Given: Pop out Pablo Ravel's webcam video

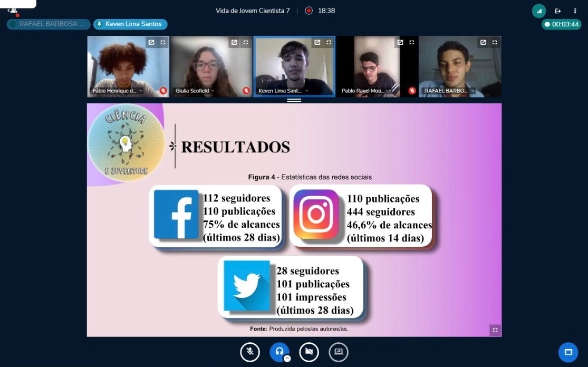Looking at the screenshot, I should pyautogui.click(x=400, y=42).
